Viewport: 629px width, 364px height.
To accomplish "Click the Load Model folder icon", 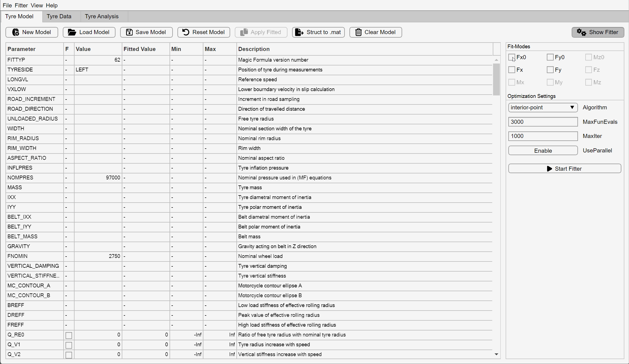I will pos(72,32).
